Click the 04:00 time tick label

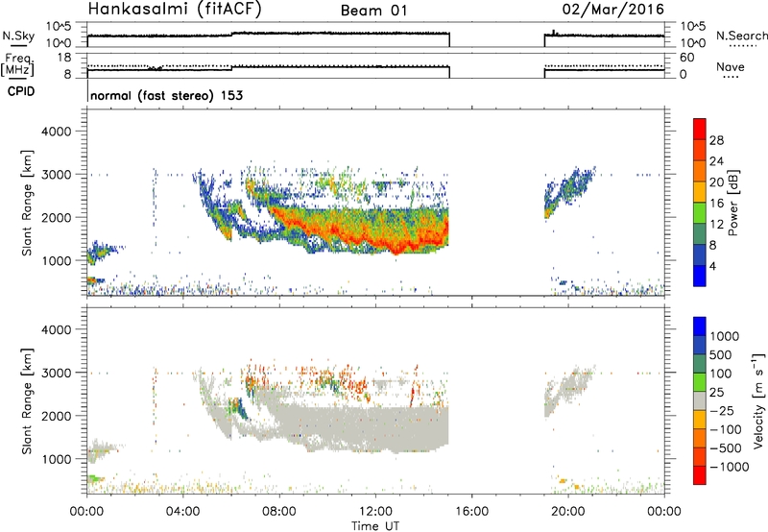tap(183, 512)
